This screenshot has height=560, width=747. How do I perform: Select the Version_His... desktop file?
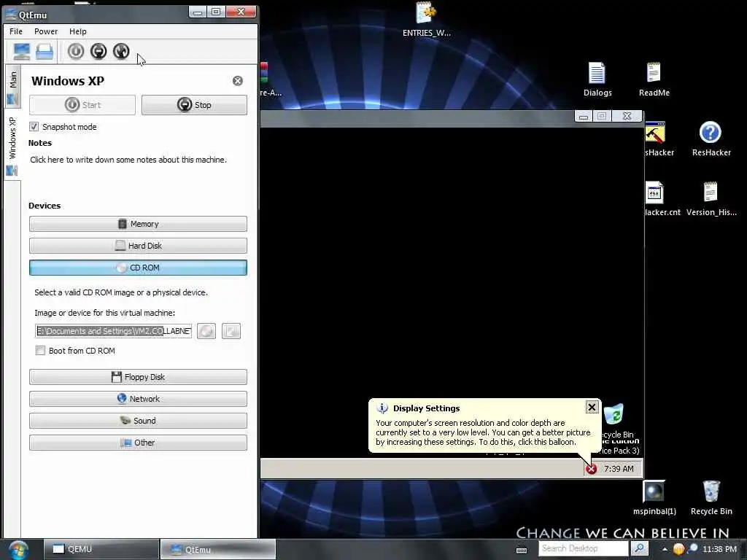click(x=711, y=199)
